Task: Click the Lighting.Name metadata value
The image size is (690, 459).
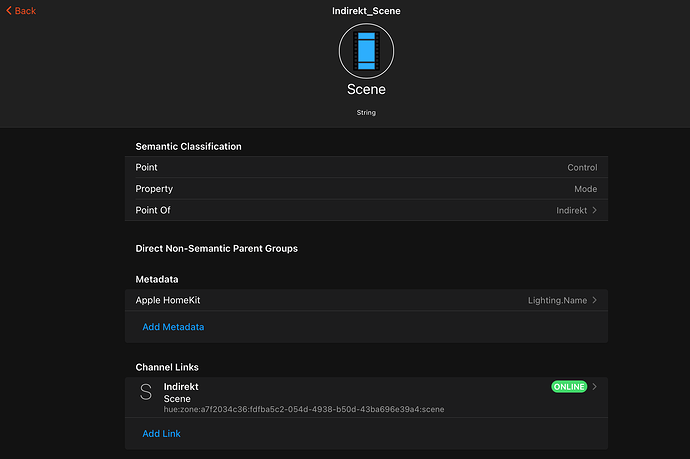Action: point(557,300)
